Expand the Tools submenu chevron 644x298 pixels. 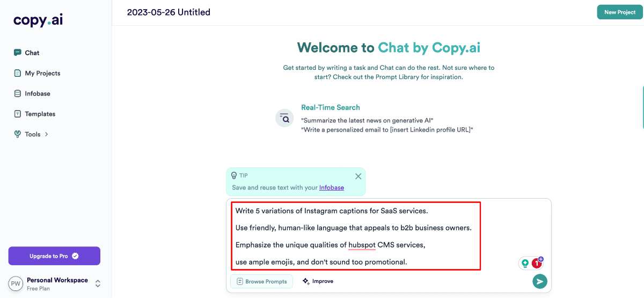[x=47, y=134]
